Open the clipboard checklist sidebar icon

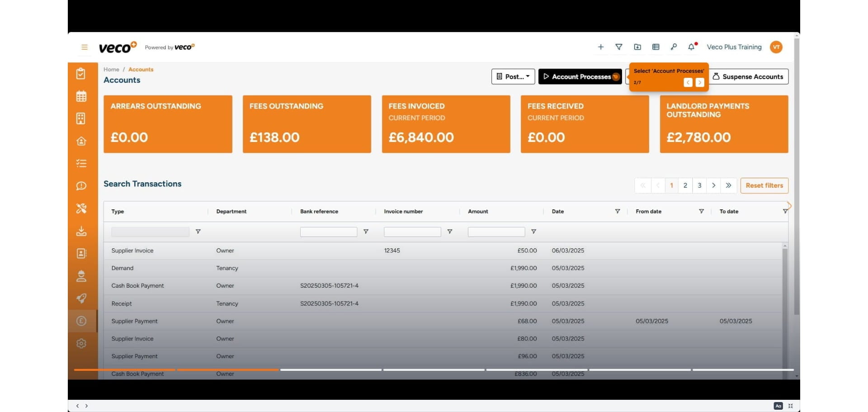coord(81,74)
